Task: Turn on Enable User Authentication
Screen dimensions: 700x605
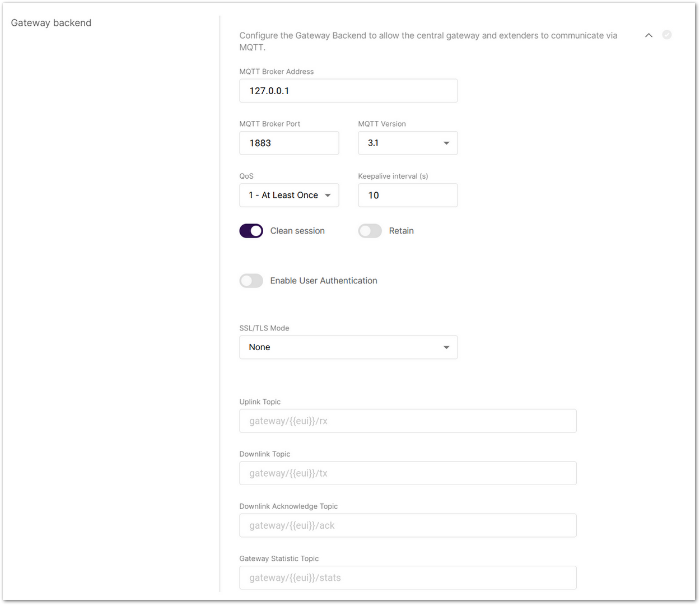Action: (251, 281)
